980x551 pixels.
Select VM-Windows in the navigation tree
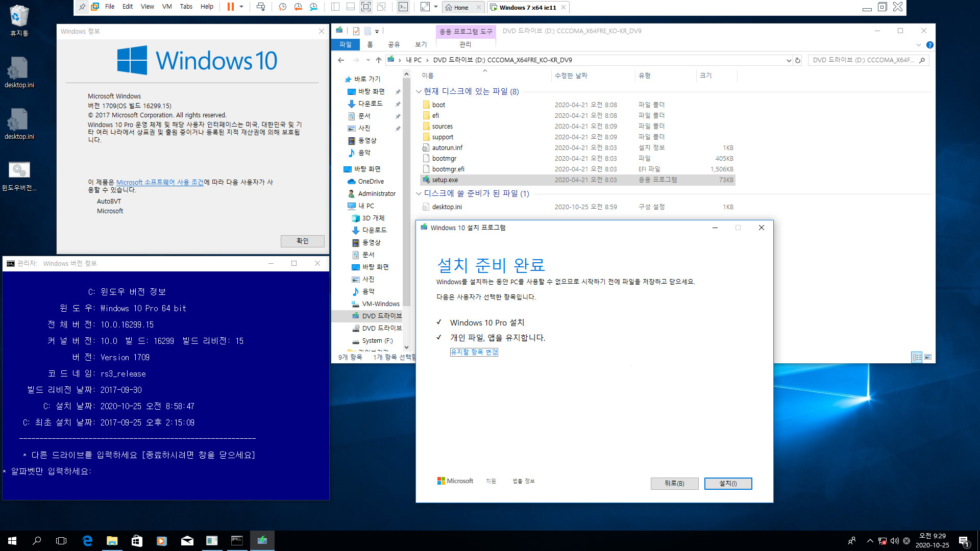point(381,304)
